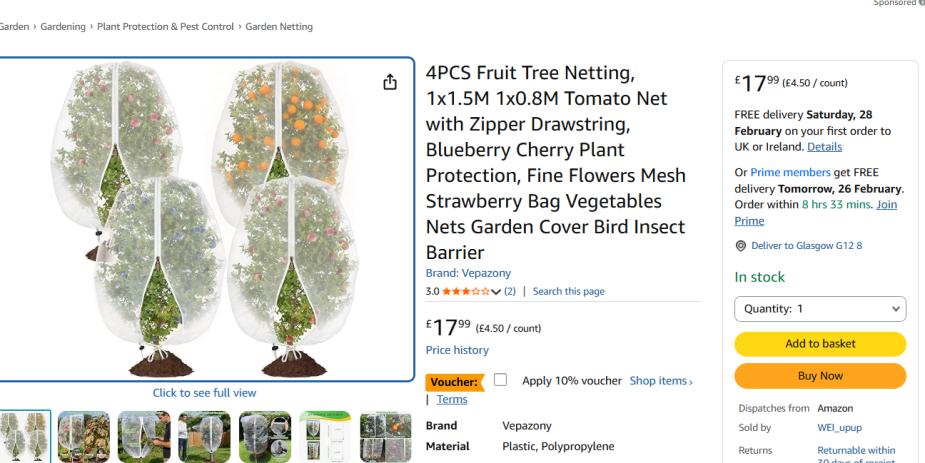The width and height of the screenshot is (925, 463).
Task: Click the delivery location pin icon
Action: (x=740, y=246)
